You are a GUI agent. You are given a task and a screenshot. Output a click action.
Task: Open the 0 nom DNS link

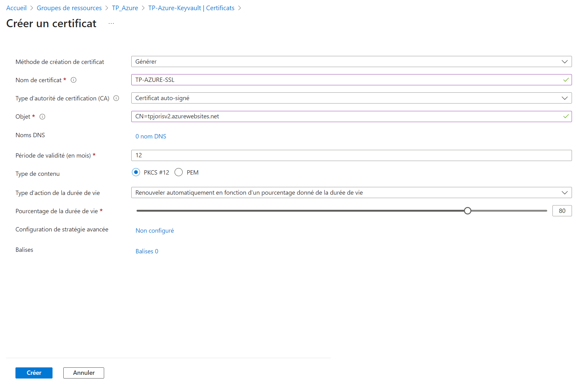(151, 136)
